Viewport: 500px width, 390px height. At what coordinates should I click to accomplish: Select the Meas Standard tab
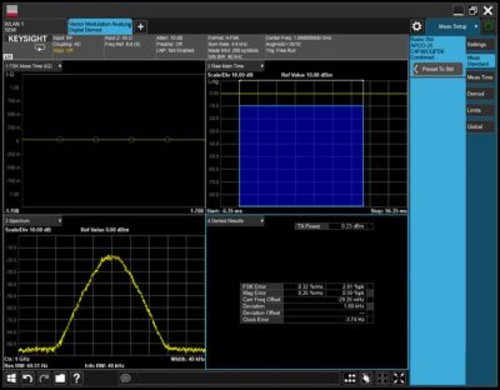[x=480, y=61]
